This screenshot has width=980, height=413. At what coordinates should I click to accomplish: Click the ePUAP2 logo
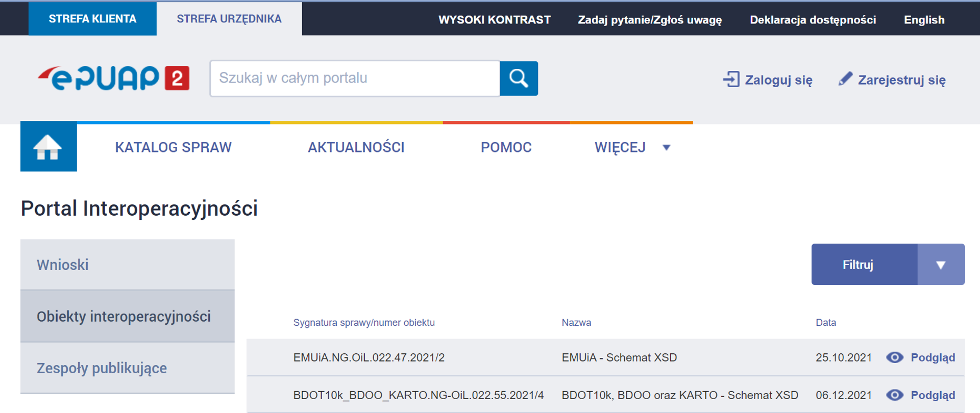pyautogui.click(x=113, y=79)
